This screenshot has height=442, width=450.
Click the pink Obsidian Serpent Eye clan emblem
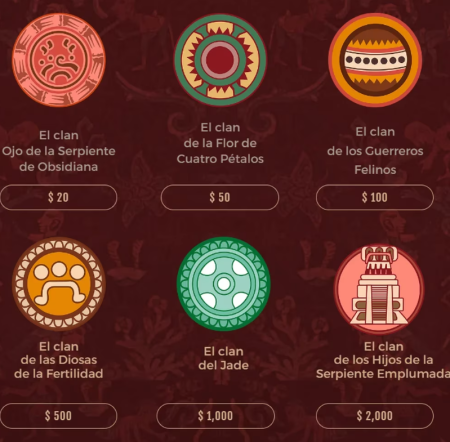59,60
